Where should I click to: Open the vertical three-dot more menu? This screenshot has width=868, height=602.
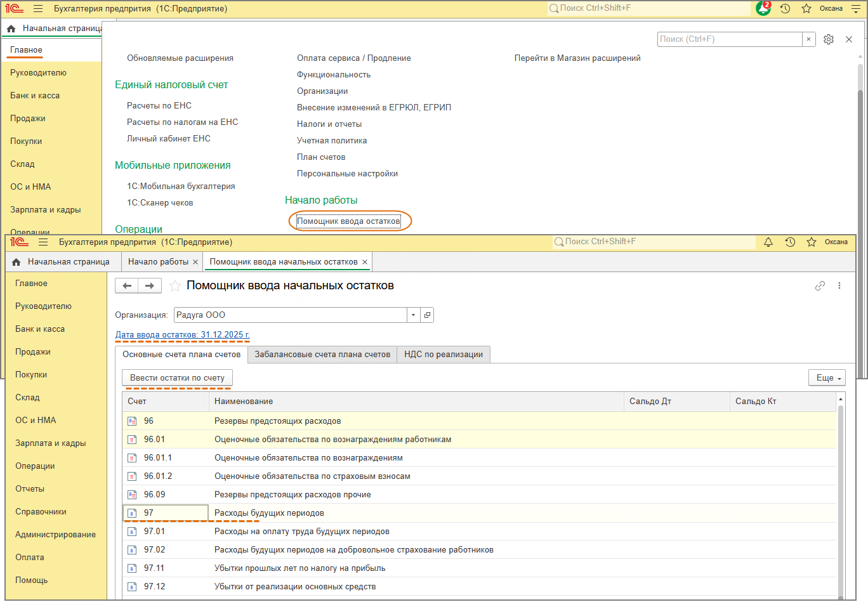(839, 286)
